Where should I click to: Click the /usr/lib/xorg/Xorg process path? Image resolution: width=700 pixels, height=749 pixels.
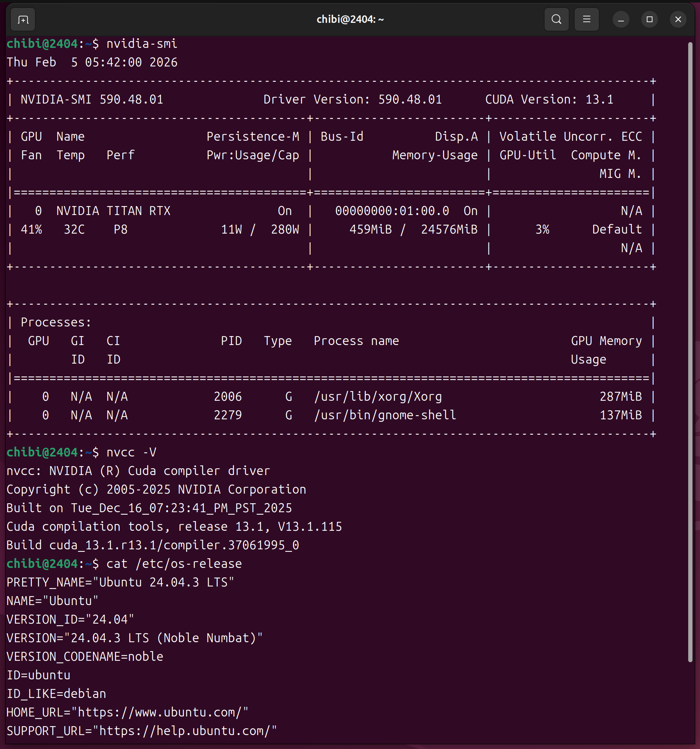coord(378,396)
